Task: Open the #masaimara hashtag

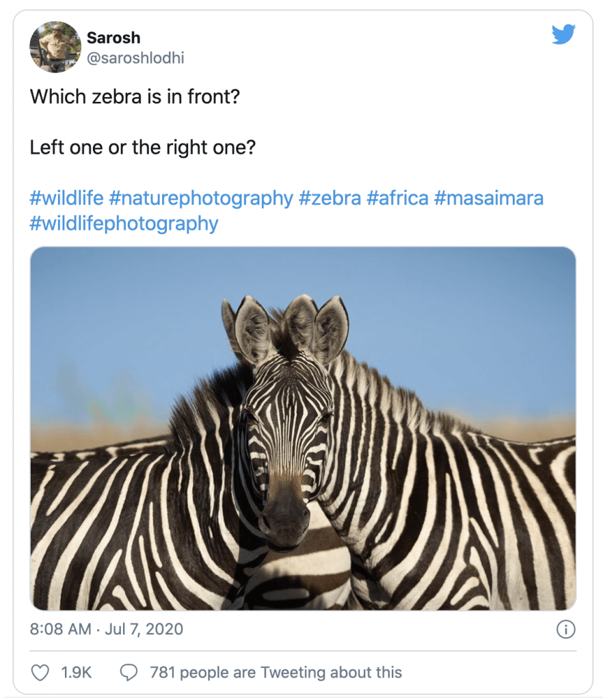Action: coord(489,198)
